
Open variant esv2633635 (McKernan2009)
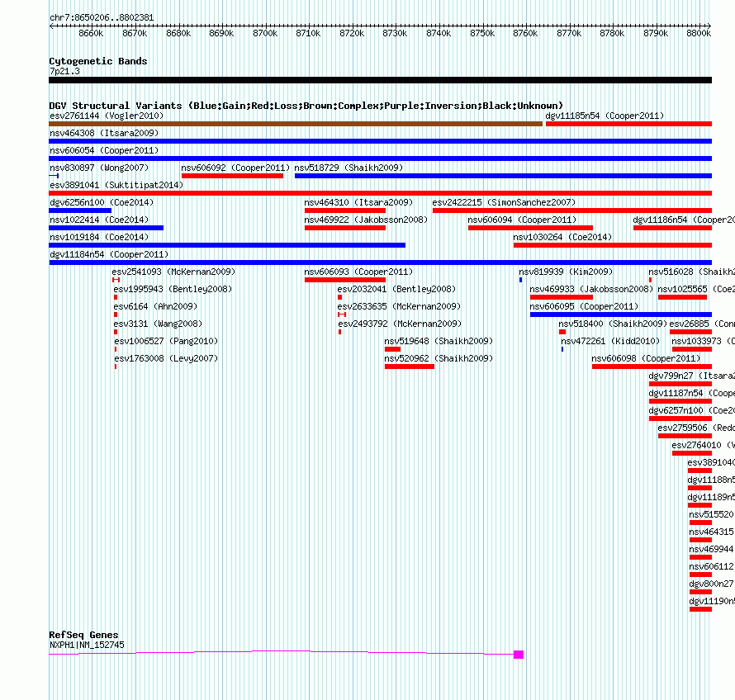342,315
